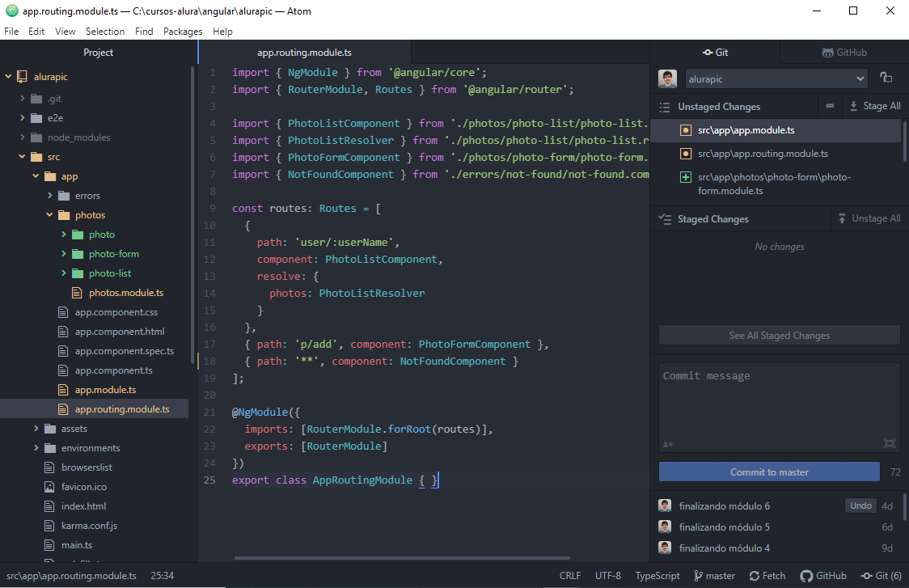The width and height of the screenshot is (909, 588).
Task: Click file icon of index.html
Action: point(49,506)
